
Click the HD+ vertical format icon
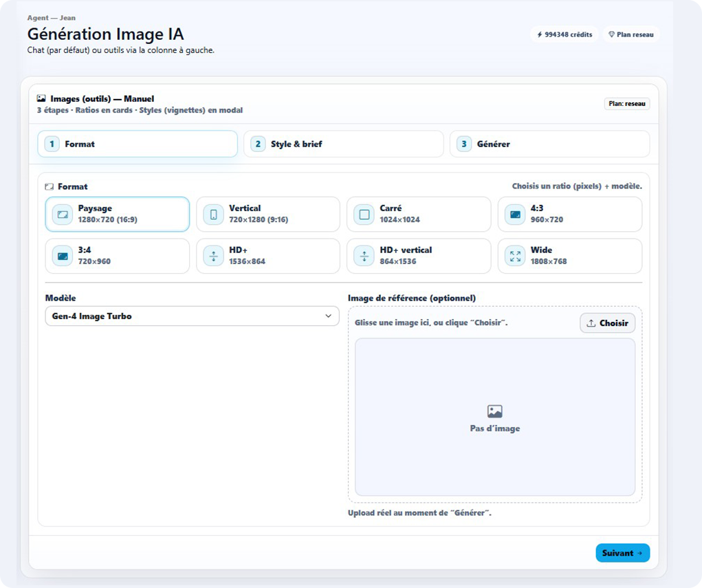click(364, 257)
